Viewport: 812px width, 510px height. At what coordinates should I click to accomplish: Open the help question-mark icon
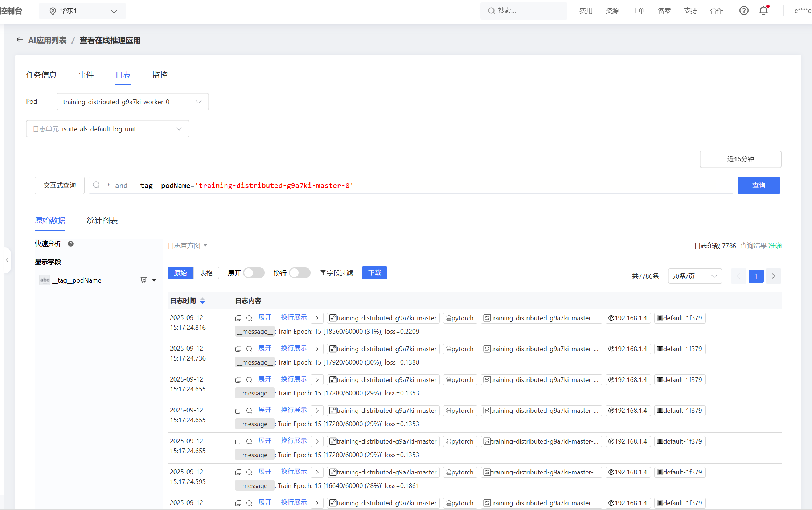744,11
